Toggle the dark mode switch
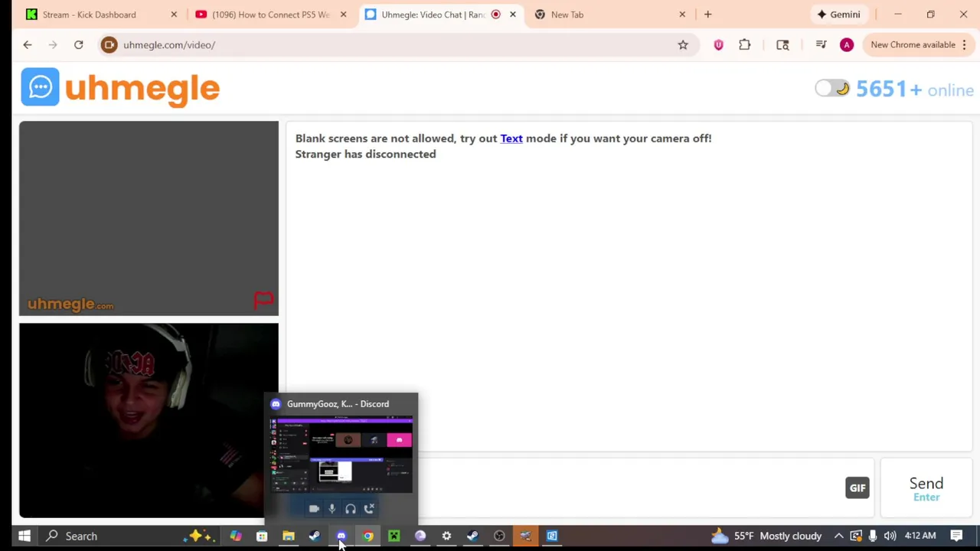 pyautogui.click(x=832, y=89)
